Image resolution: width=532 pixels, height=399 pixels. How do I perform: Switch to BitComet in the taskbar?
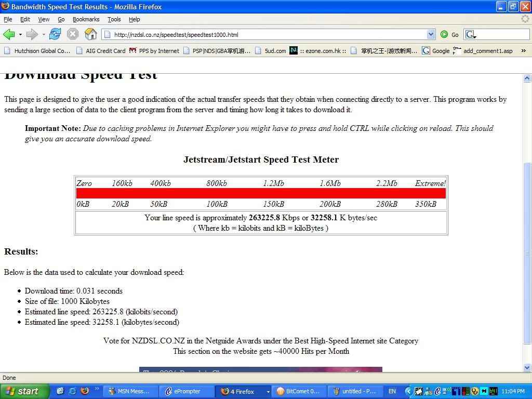pos(298,391)
